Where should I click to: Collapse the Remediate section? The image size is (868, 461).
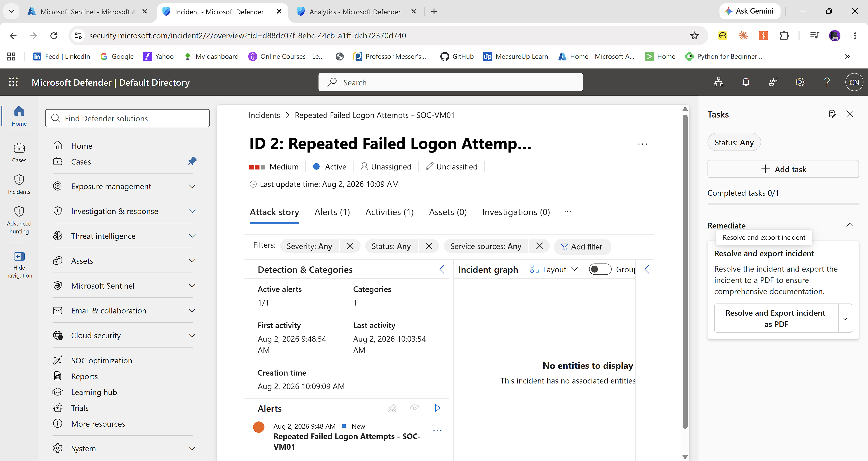click(850, 225)
